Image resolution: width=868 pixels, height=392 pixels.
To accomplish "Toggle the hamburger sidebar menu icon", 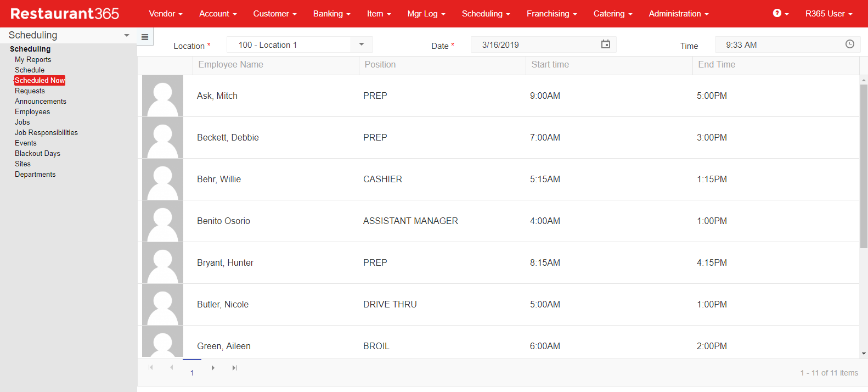I will (x=145, y=37).
